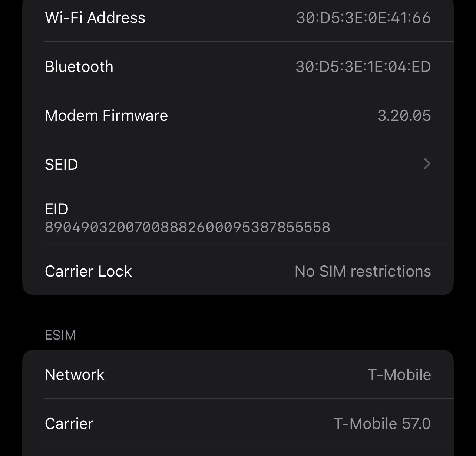Viewport: 476px width, 456px height.
Task: Tap the T-Mobile 57.0 carrier version
Action: click(x=382, y=423)
